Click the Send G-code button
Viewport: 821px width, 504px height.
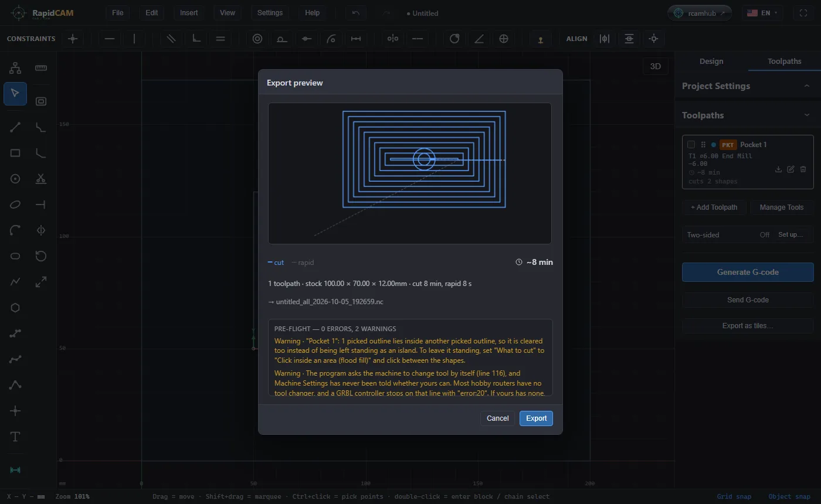point(748,300)
